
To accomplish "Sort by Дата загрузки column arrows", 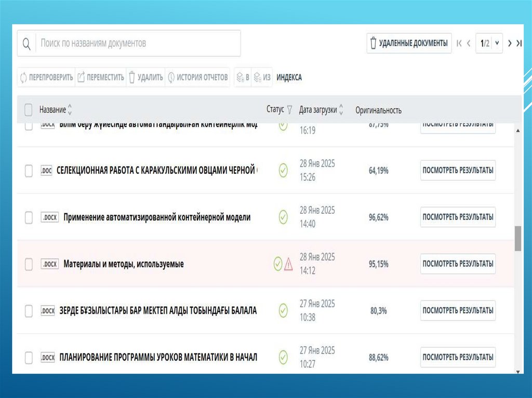I will pos(341,109).
